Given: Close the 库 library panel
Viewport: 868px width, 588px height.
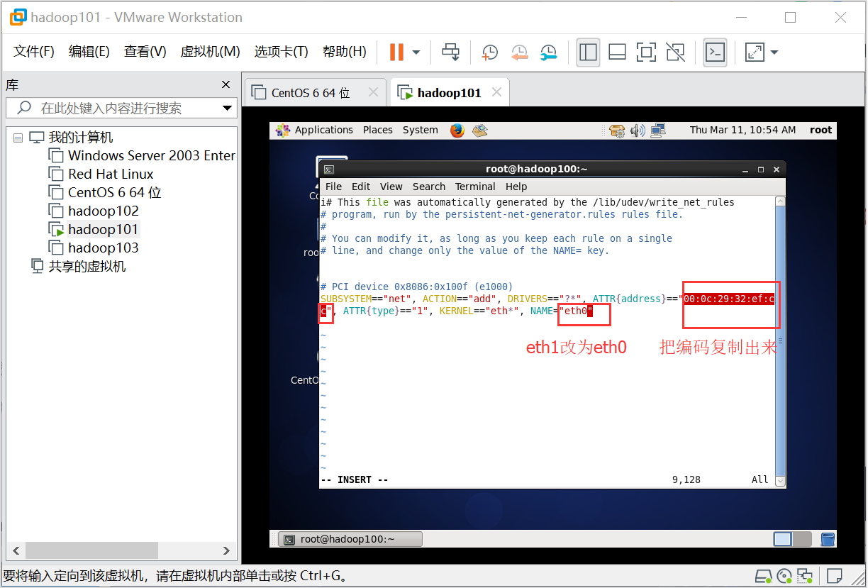Looking at the screenshot, I should tap(226, 84).
